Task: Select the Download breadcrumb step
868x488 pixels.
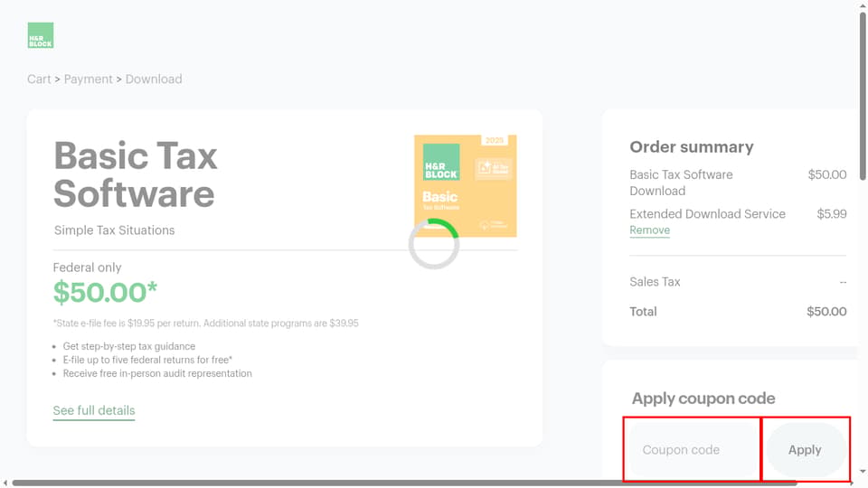Action: (x=154, y=80)
